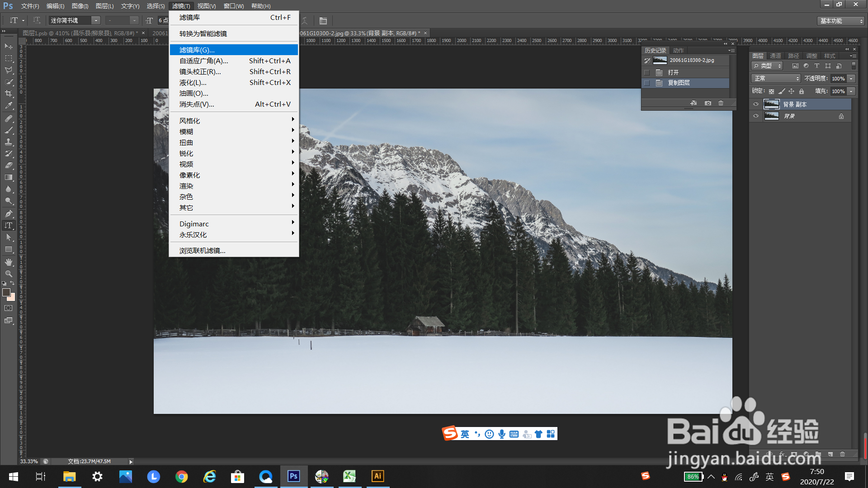Select the 复制图层 history state

tap(679, 83)
